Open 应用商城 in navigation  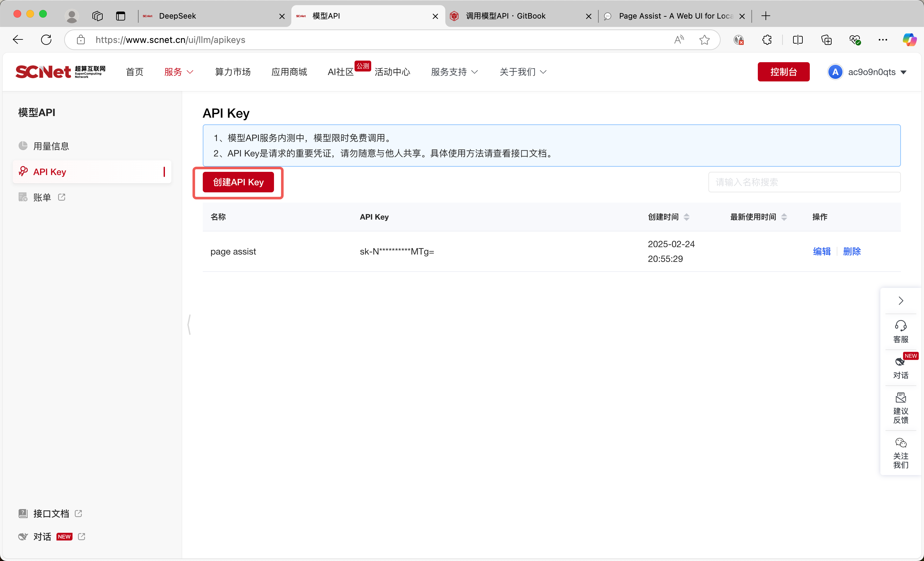(289, 72)
